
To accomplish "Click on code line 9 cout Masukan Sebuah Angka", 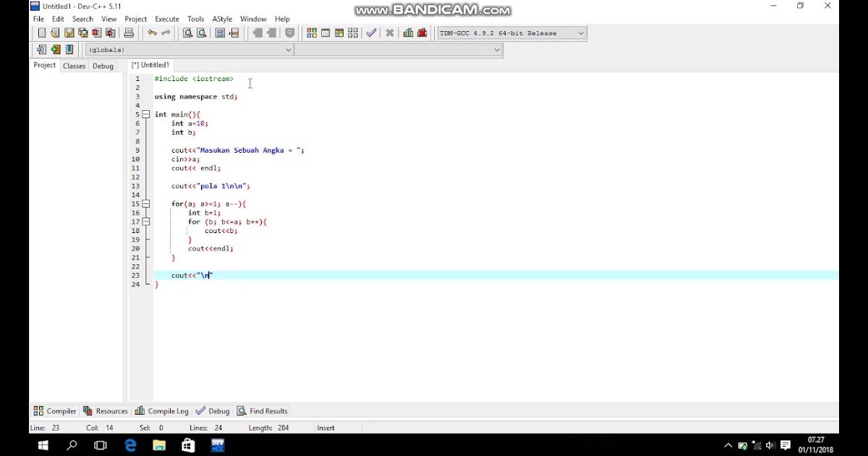I will [x=237, y=151].
